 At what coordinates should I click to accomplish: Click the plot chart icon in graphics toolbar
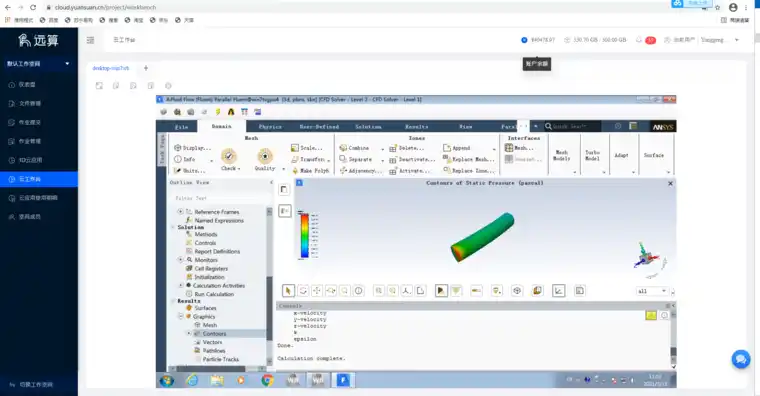(558, 291)
